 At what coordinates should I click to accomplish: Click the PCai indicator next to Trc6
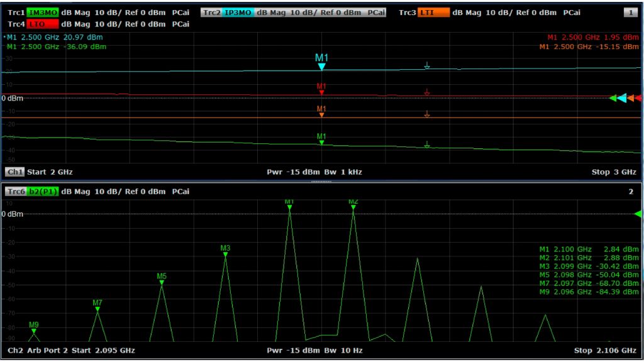pyautogui.click(x=182, y=191)
